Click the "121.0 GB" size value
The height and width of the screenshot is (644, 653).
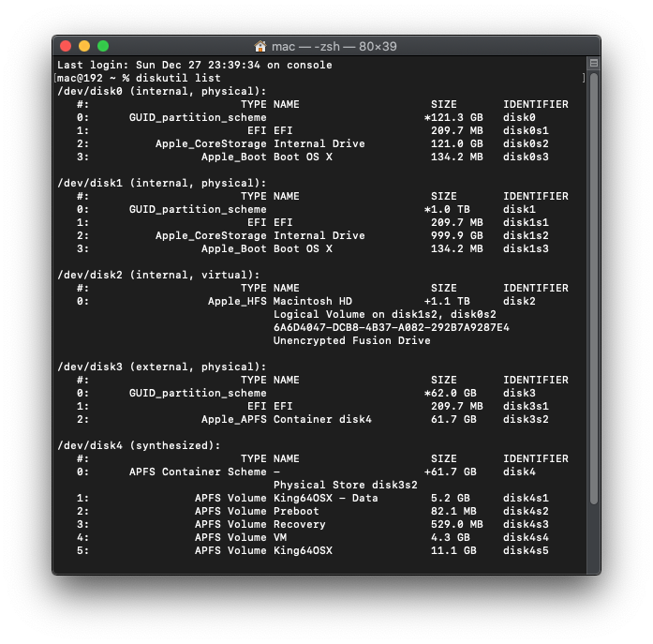(457, 143)
